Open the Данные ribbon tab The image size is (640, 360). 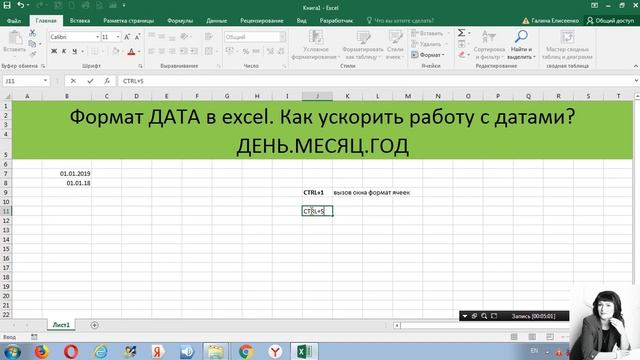click(x=216, y=20)
